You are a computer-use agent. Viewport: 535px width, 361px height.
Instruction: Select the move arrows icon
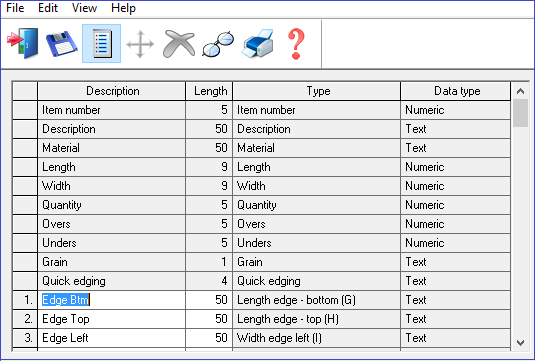coord(140,44)
